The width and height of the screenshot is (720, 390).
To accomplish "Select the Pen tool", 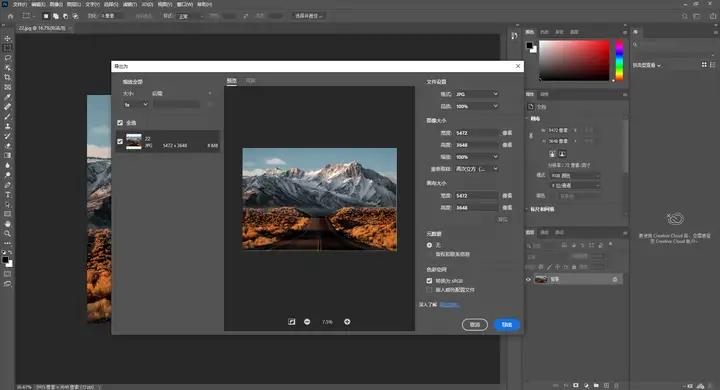I will point(7,185).
